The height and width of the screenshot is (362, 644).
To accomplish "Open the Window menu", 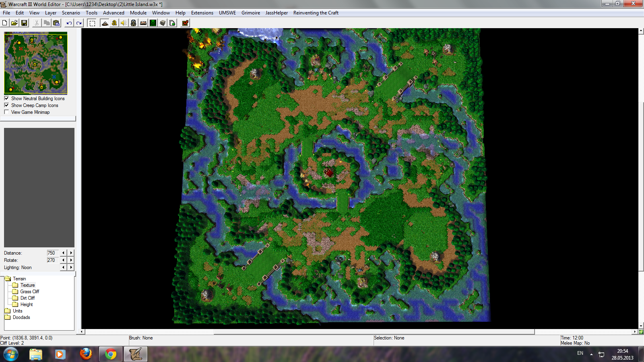I will (x=161, y=13).
